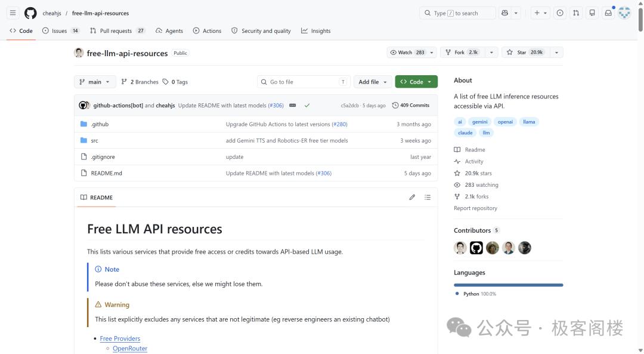This screenshot has width=644, height=354.
Task: Open the commit history clock icon
Action: 395,105
